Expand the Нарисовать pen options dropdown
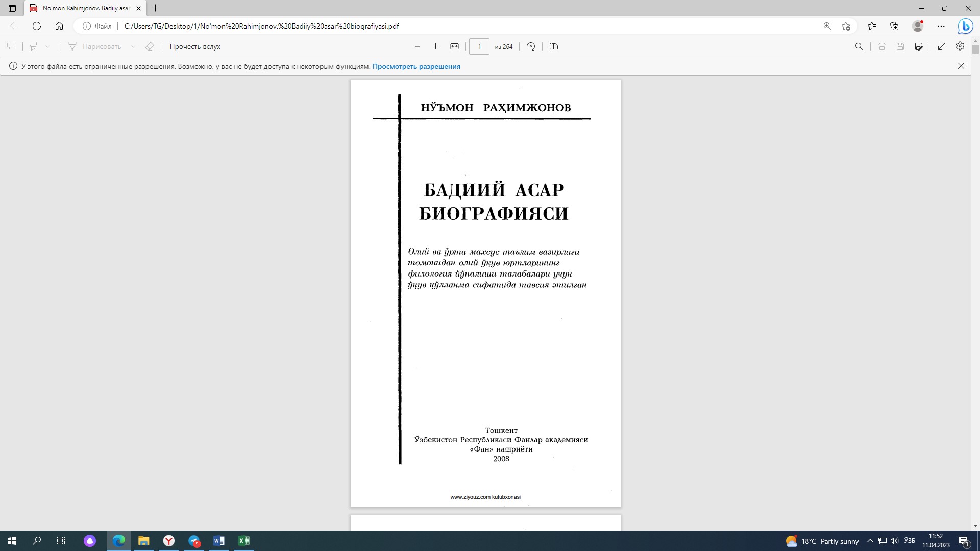Screen dimensions: 980x551 click(x=134, y=46)
